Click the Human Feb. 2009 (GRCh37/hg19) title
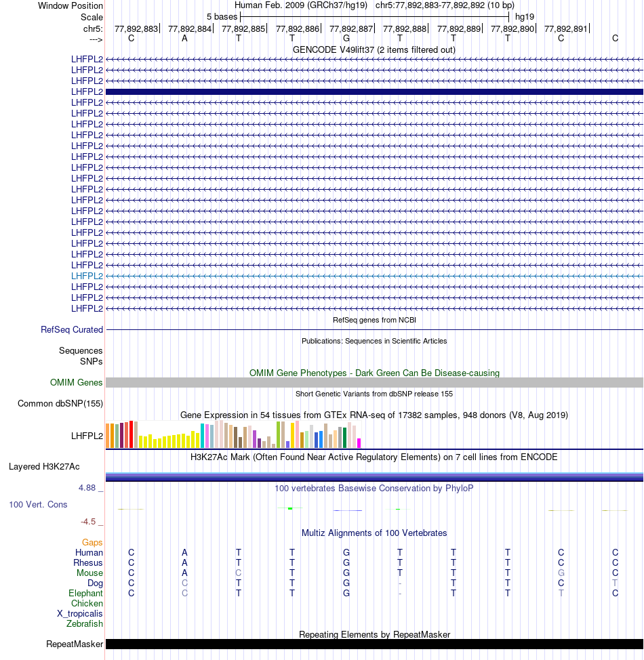This screenshot has width=644, height=660. pos(301,5)
